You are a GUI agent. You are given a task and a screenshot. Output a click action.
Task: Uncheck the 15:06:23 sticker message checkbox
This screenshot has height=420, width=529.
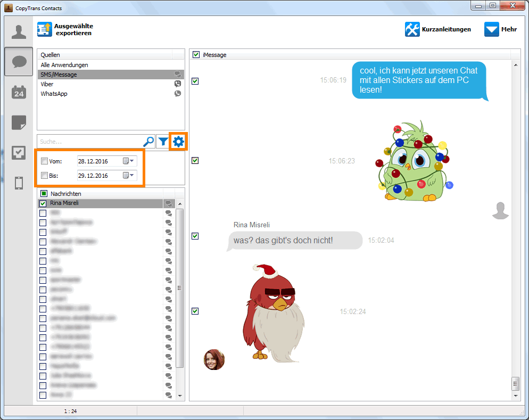[x=195, y=161]
